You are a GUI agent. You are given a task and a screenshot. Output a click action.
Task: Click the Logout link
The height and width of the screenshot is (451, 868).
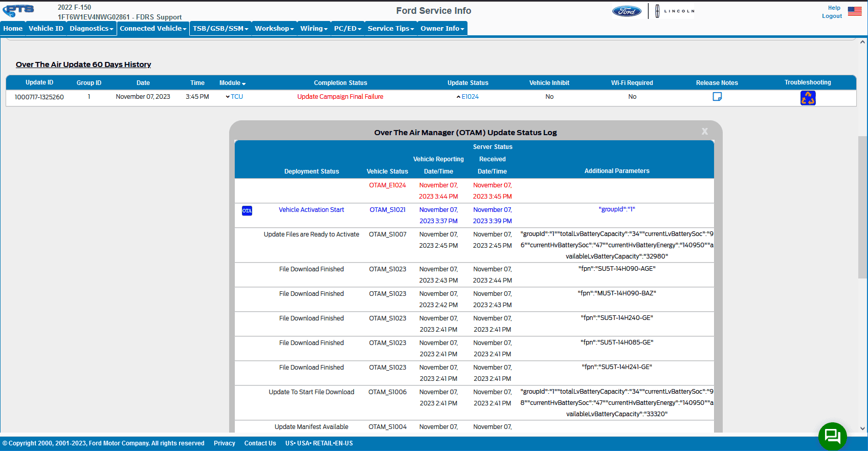point(832,16)
